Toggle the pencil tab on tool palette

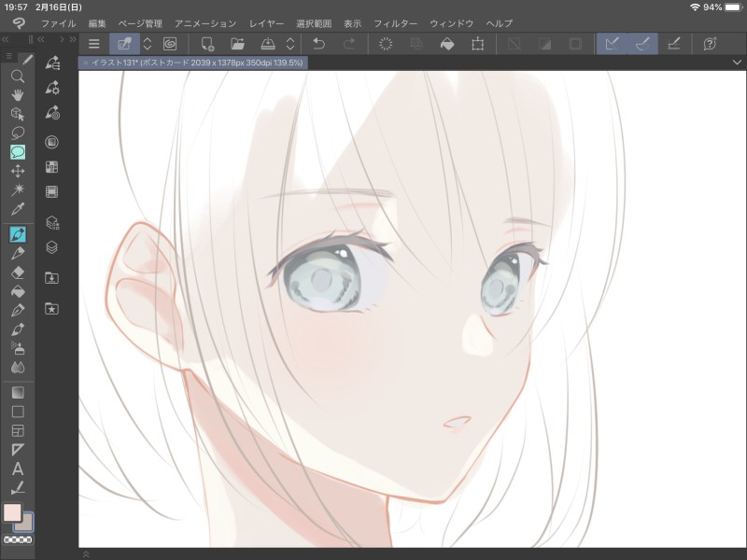27,59
